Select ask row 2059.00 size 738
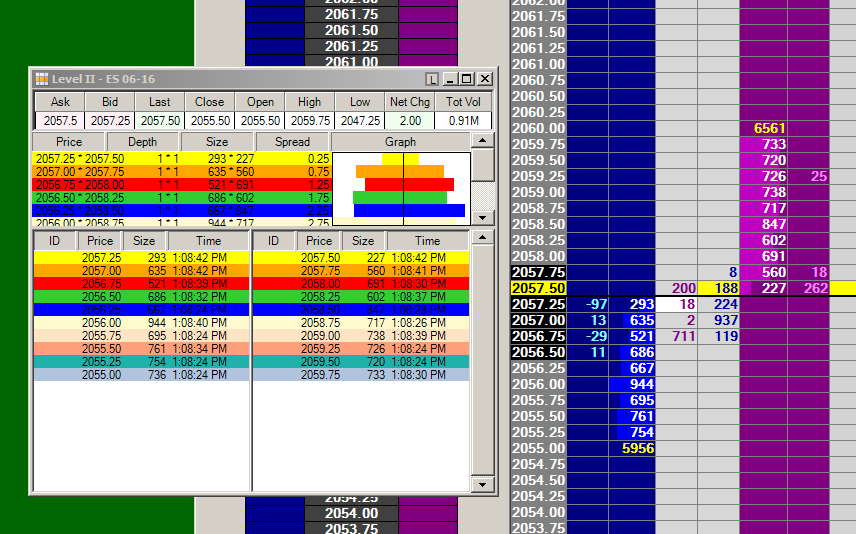 tap(361, 336)
